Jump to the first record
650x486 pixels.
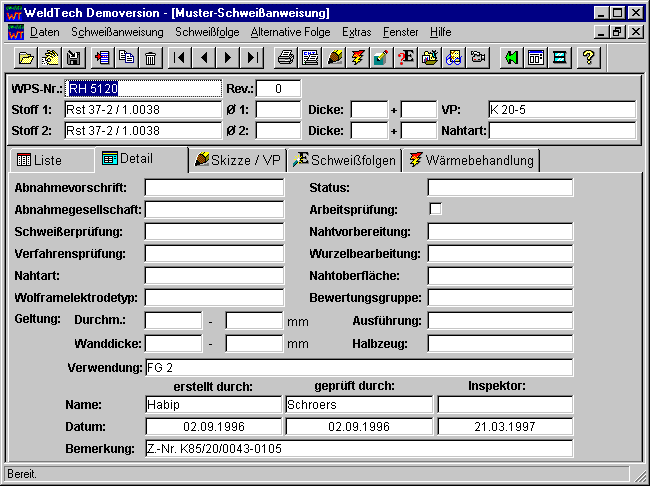tap(180, 58)
